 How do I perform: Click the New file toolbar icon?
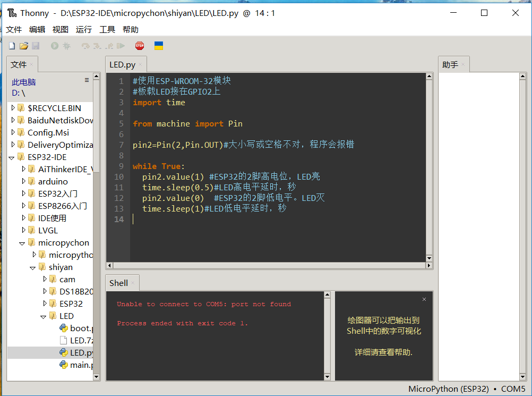coord(12,46)
